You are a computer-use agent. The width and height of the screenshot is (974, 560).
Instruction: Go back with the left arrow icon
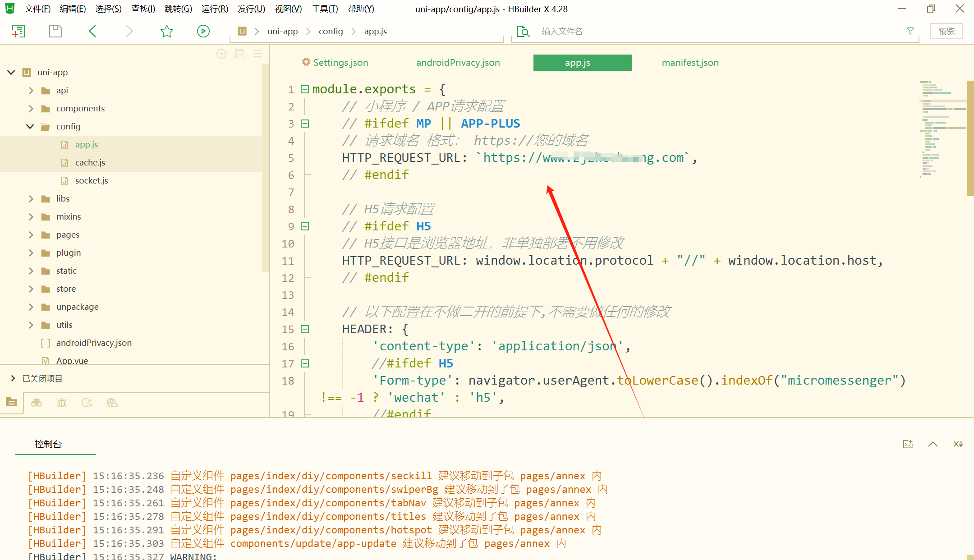(x=93, y=31)
